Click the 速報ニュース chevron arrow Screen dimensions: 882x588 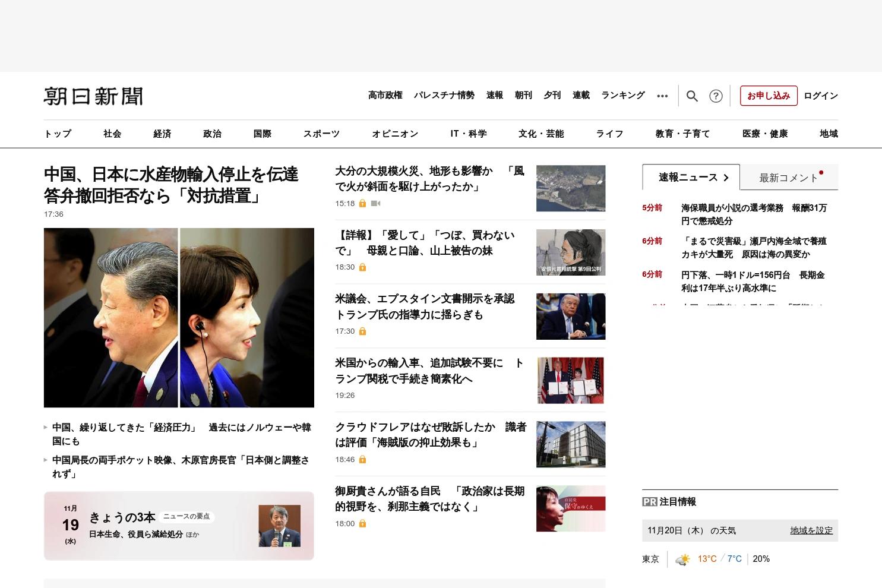point(726,178)
